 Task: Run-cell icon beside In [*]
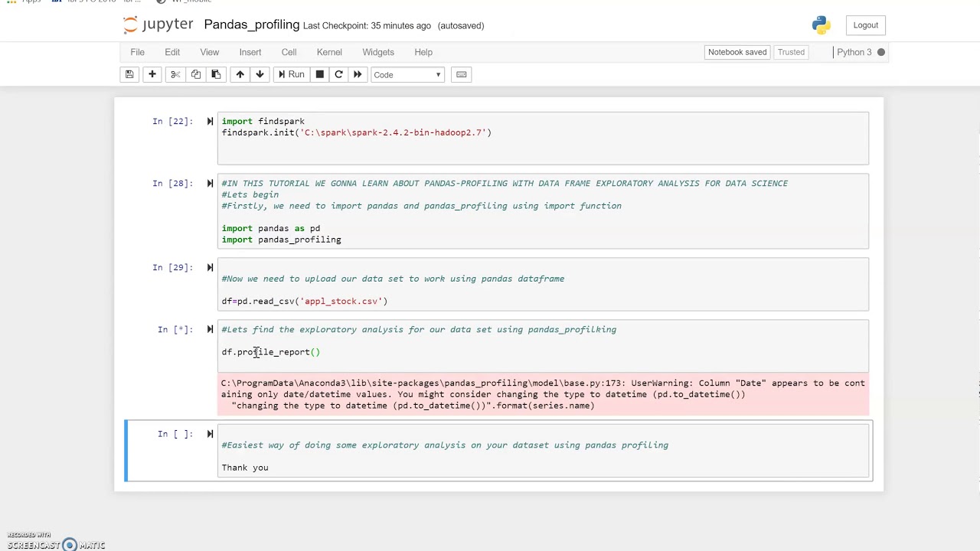(x=210, y=329)
